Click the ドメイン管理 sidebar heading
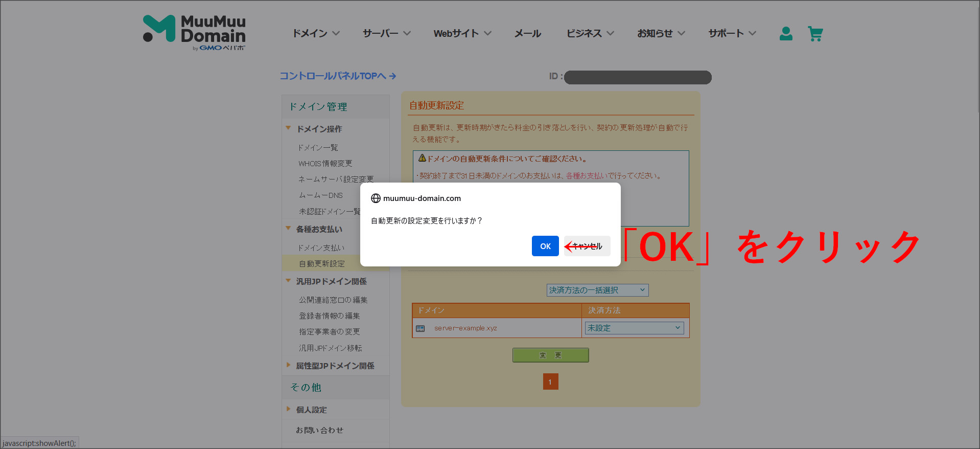Image resolution: width=980 pixels, height=449 pixels. coord(318,106)
